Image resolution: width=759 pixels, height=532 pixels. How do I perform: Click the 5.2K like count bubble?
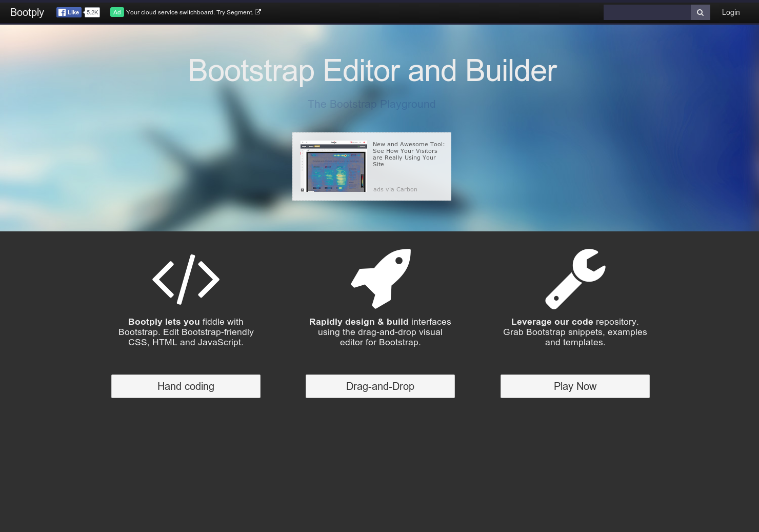(x=92, y=12)
